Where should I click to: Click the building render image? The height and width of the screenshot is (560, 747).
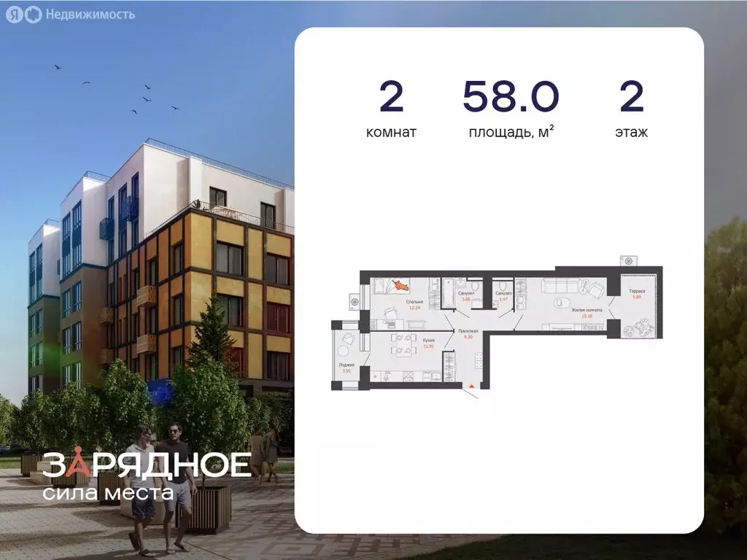click(x=147, y=280)
